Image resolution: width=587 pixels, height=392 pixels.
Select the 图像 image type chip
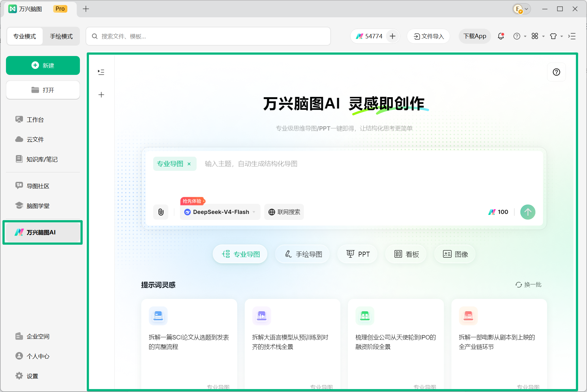[x=455, y=254]
